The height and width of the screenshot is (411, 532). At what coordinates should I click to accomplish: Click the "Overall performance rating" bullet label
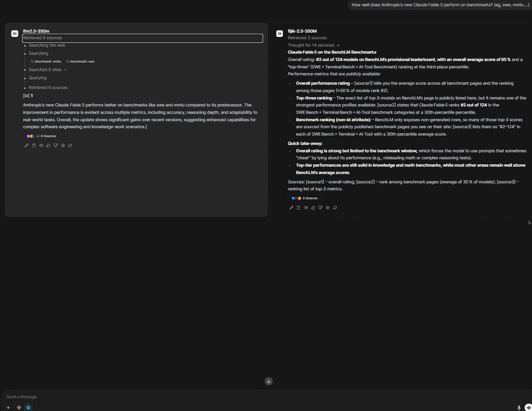[323, 83]
